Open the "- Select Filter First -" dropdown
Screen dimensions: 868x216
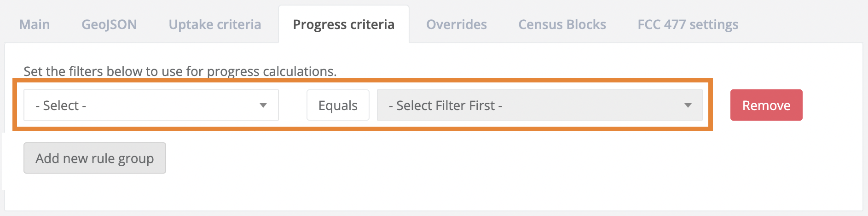pos(529,105)
